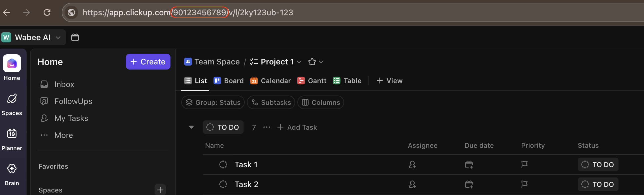644x195 pixels.
Task: Click the browser reload icon
Action: (x=47, y=12)
